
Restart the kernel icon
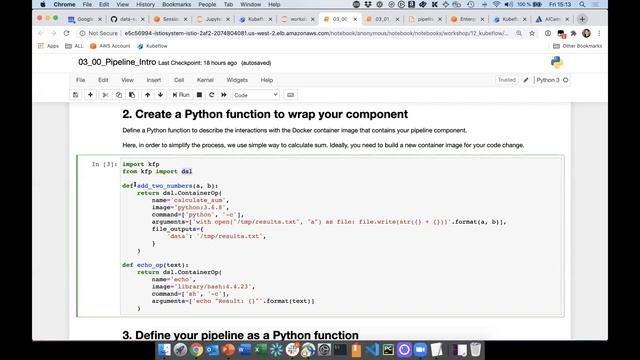point(211,95)
